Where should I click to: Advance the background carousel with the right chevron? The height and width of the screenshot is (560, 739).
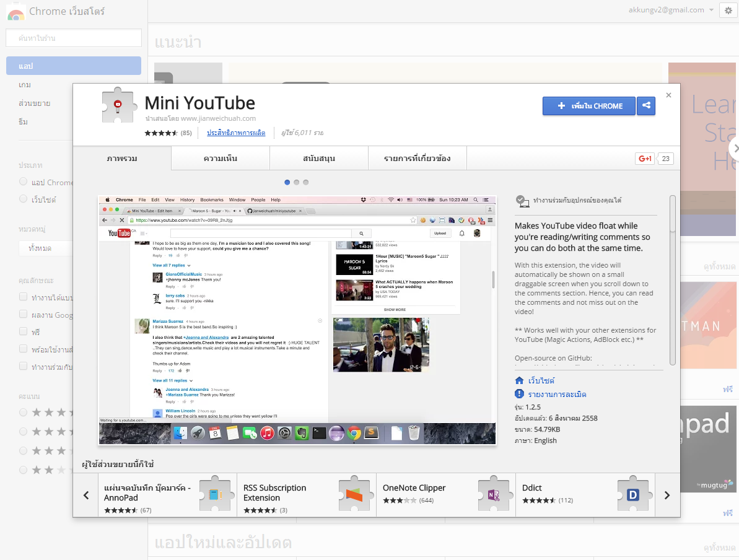[734, 148]
